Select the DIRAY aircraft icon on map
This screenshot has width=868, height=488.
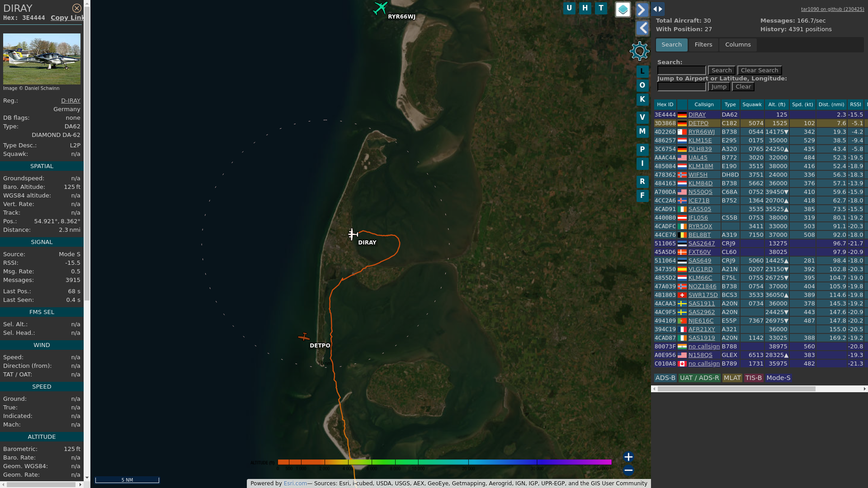353,234
